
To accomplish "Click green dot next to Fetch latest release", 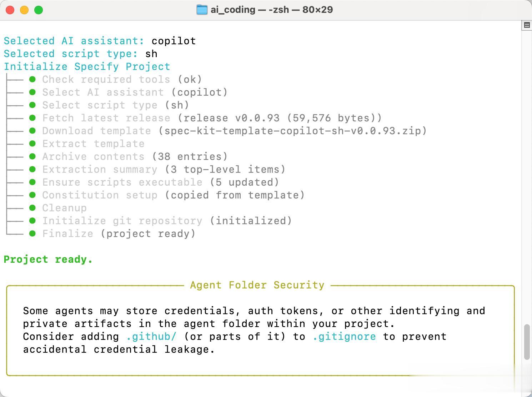I will [x=32, y=118].
